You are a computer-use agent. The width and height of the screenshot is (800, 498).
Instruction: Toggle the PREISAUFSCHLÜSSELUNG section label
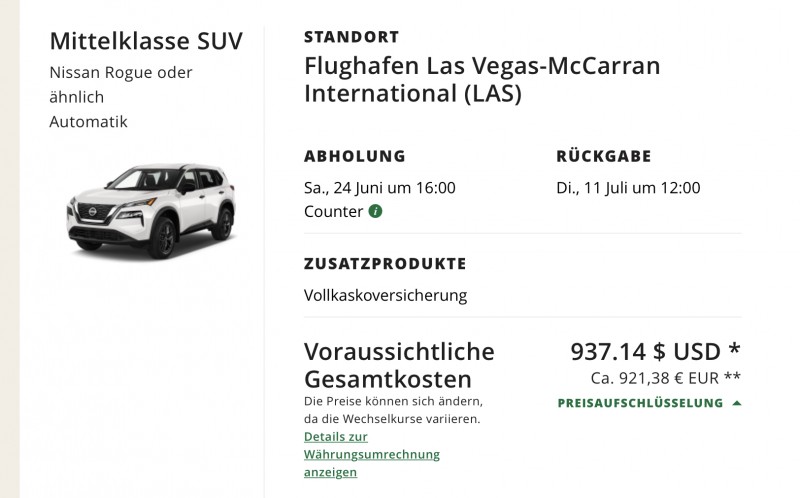pos(640,403)
